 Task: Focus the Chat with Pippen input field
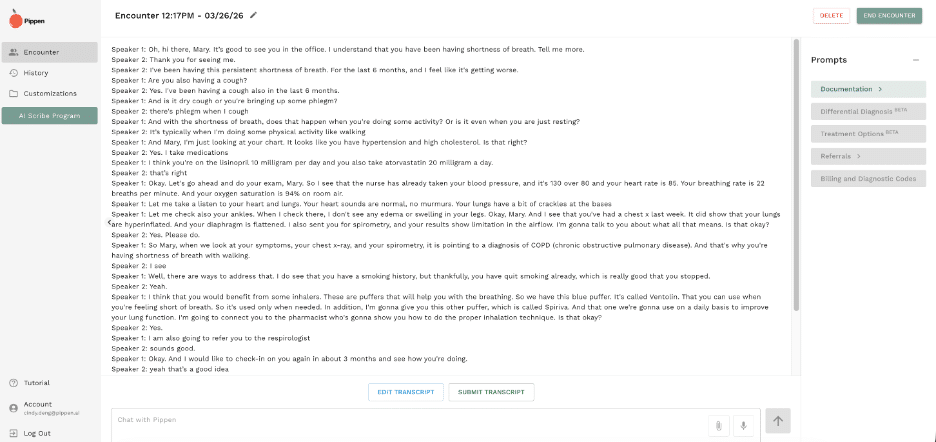(400, 419)
